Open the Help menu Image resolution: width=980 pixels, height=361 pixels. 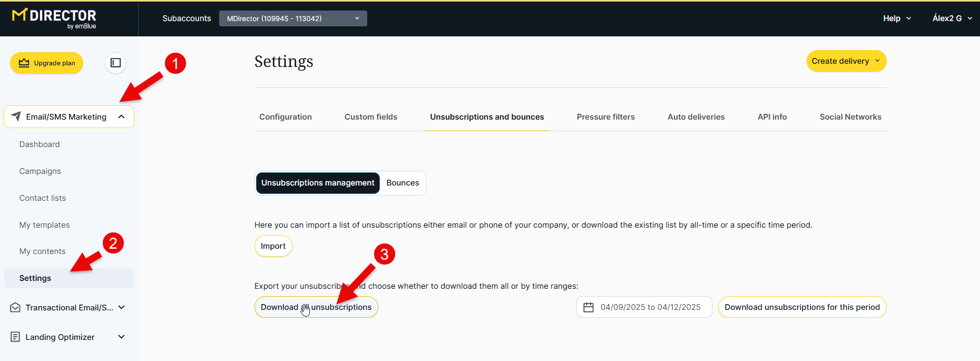click(x=896, y=18)
